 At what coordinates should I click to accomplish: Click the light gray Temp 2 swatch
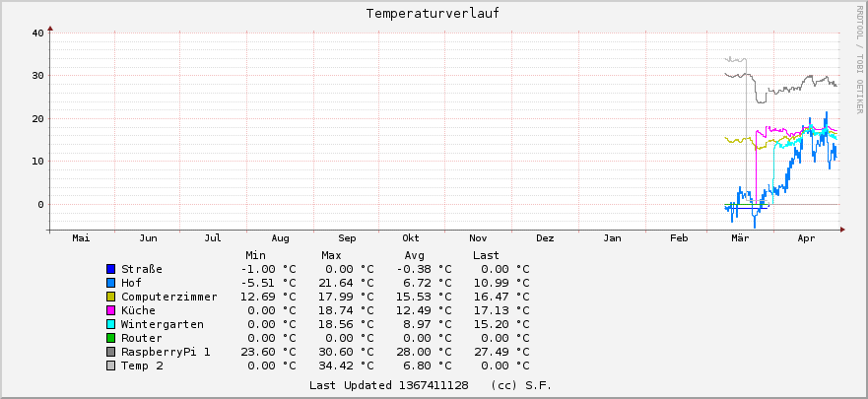coord(110,366)
